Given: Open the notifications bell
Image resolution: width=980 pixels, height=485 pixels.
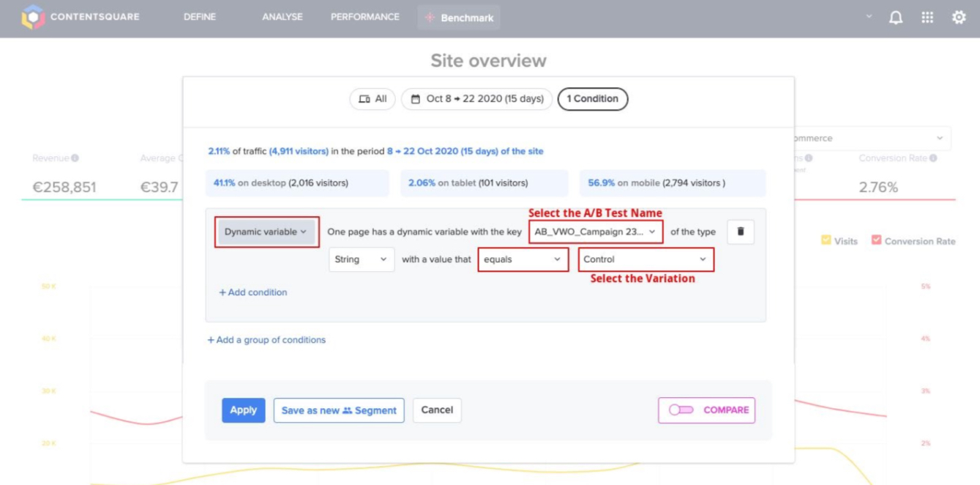Looking at the screenshot, I should [x=896, y=18].
